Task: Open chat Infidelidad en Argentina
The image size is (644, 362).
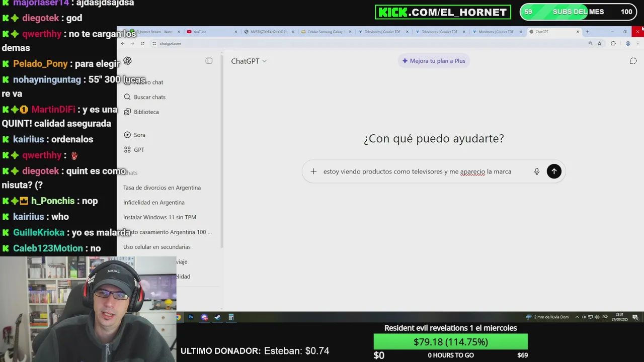Action: [154, 202]
